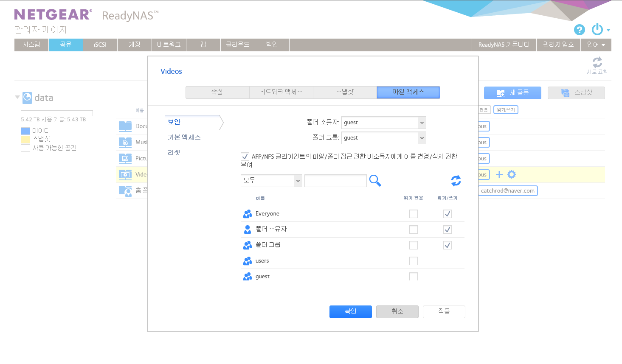The image size is (622, 364).
Task: Click the blue refresh arrows in dialog
Action: 456,181
